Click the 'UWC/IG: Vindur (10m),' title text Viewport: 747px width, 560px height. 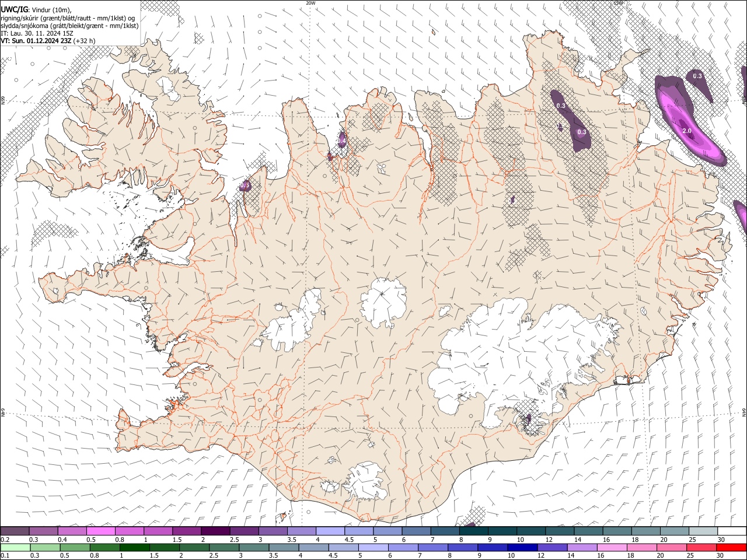[x=36, y=9]
